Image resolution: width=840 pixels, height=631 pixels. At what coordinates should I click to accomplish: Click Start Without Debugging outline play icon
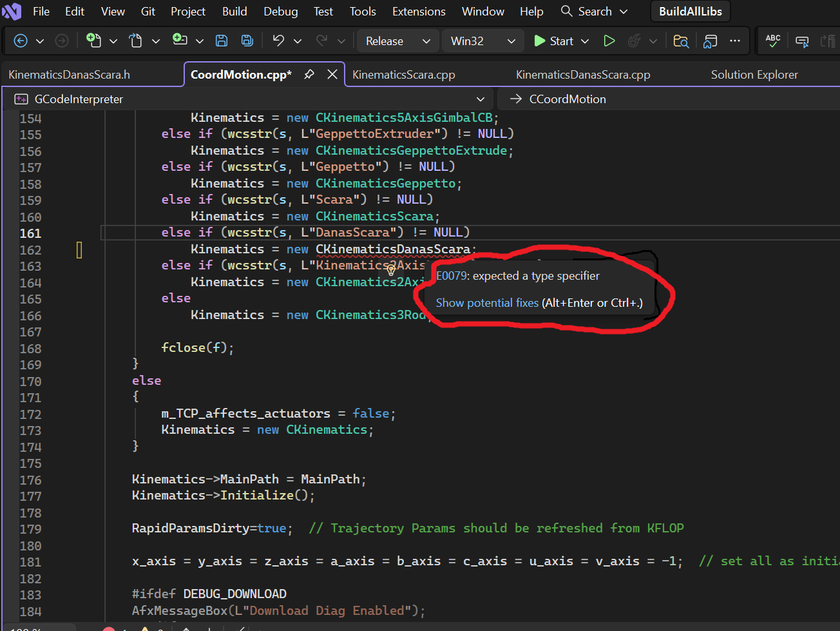click(x=609, y=41)
